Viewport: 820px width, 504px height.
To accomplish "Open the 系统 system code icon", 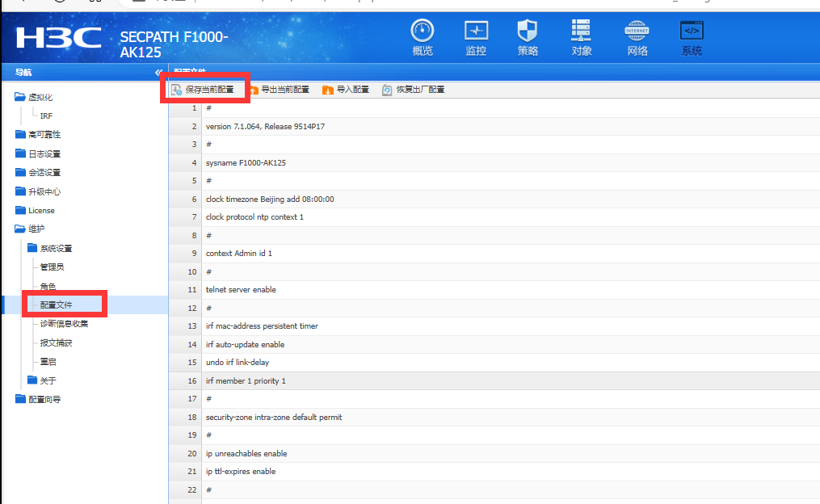I will [692, 31].
